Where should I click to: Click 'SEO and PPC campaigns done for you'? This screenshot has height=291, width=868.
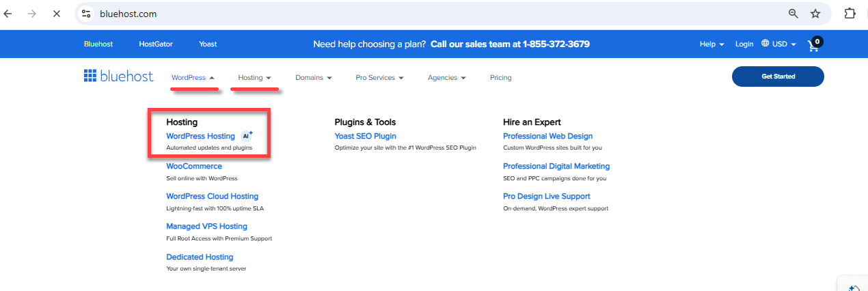click(x=555, y=178)
